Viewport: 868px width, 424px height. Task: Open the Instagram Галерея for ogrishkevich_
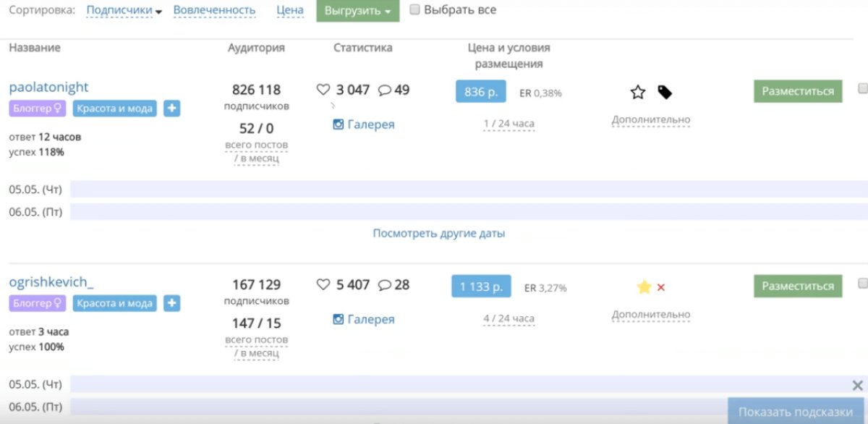point(365,318)
